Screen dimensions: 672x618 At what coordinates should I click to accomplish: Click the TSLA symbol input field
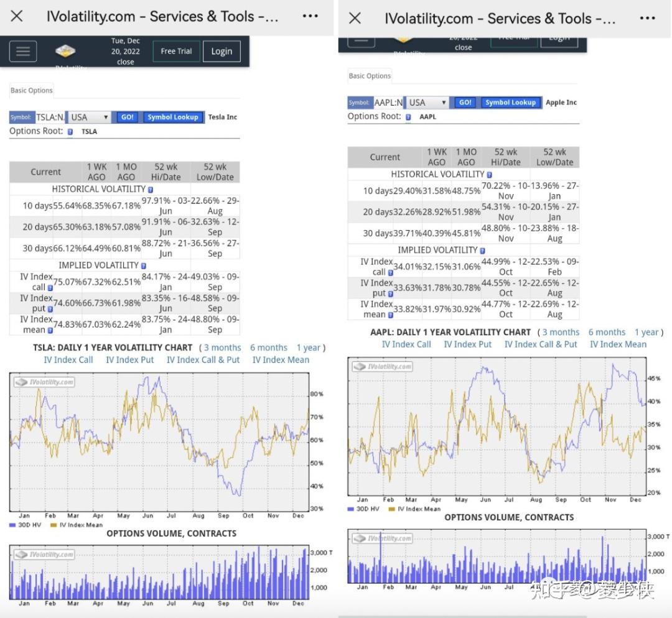click(x=50, y=118)
